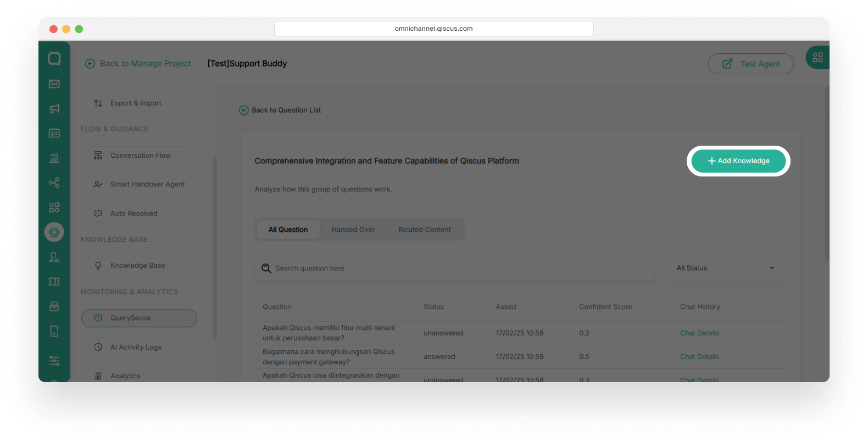Select the integration nodes icon in sidebar
This screenshot has height=442, width=868.
tap(54, 183)
